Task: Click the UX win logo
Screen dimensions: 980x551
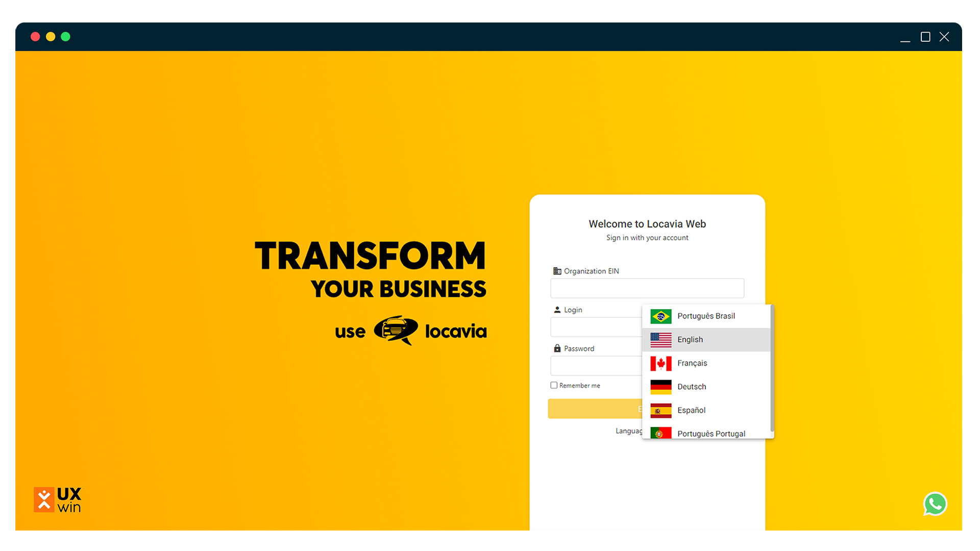Action: click(57, 499)
